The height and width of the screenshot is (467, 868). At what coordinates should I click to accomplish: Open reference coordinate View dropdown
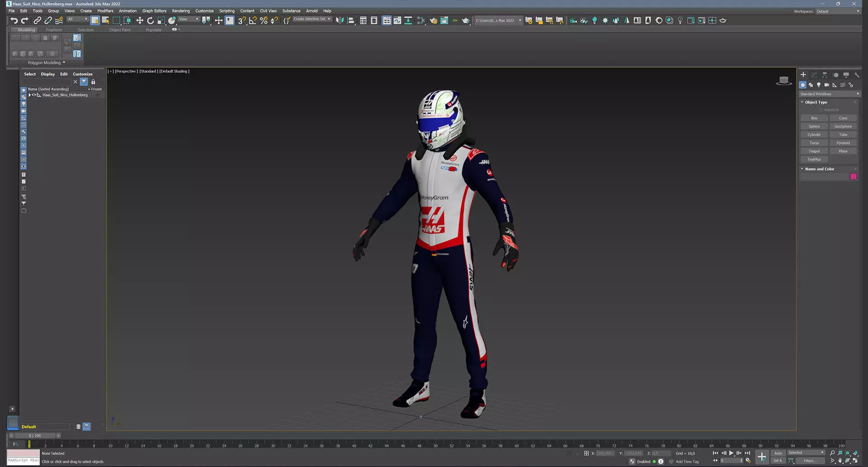(x=189, y=19)
